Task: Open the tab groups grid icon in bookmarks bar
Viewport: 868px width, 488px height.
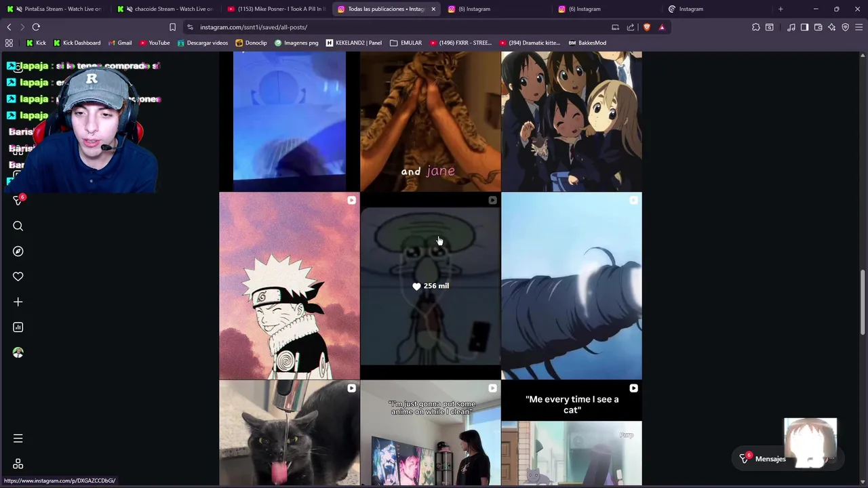Action: point(9,43)
